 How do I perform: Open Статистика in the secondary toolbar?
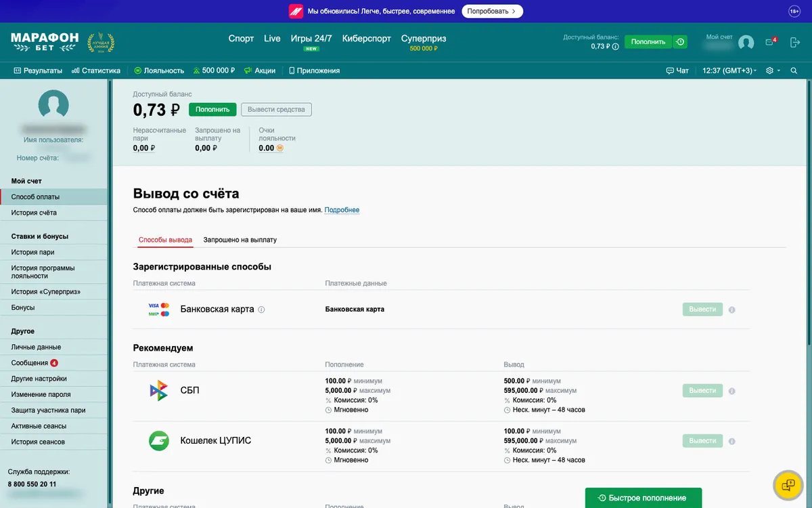(96, 70)
